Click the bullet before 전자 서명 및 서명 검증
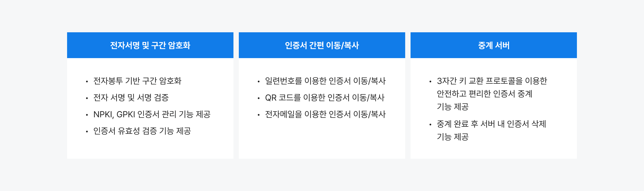Screen dimensions: 644x191 87,98
